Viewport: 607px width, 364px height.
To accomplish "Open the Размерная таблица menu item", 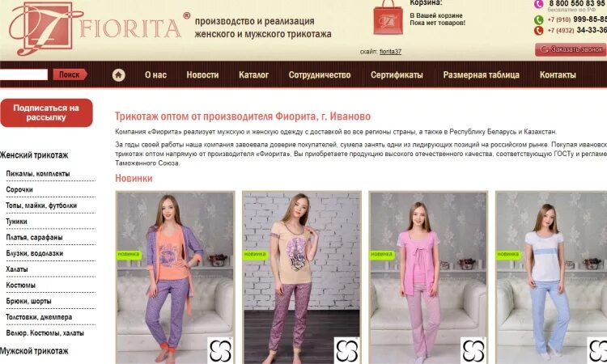I will 482,74.
